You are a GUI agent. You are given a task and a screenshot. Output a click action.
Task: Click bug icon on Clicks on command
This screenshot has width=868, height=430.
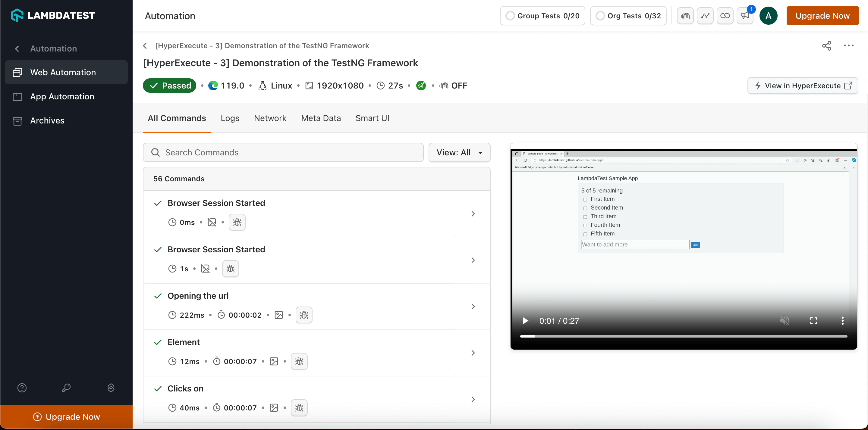[x=299, y=408]
